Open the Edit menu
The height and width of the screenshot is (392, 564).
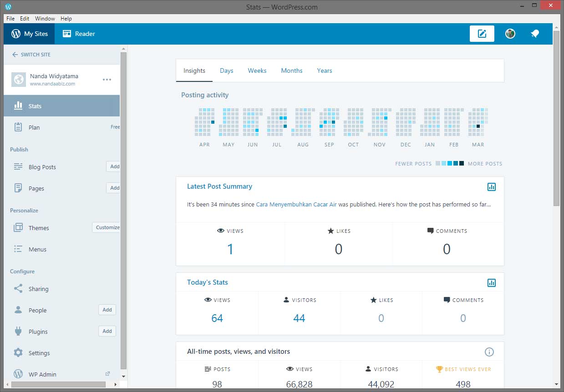coord(25,19)
